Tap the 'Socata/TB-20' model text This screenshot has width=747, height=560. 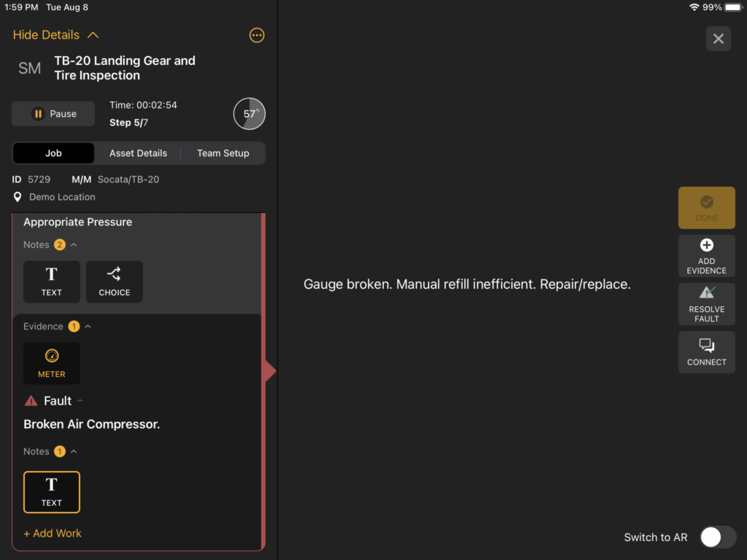[x=128, y=179]
